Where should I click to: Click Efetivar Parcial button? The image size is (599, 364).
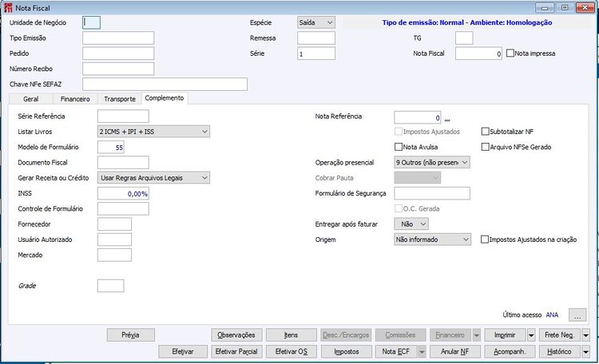click(x=236, y=351)
